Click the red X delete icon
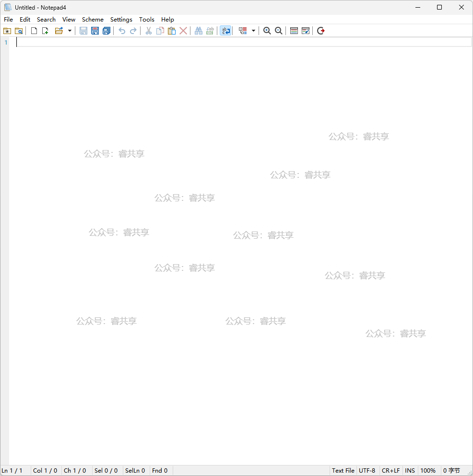473x476 pixels. pos(183,31)
